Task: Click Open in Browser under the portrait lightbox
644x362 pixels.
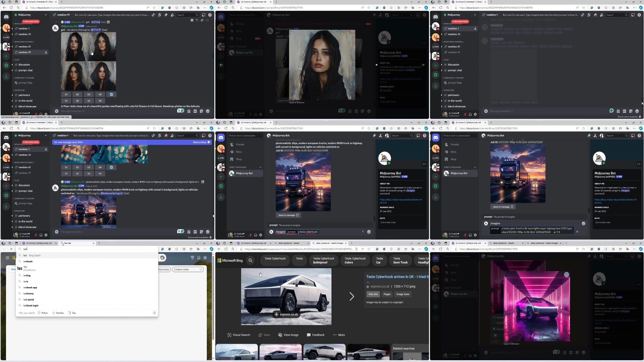Action: point(297,102)
